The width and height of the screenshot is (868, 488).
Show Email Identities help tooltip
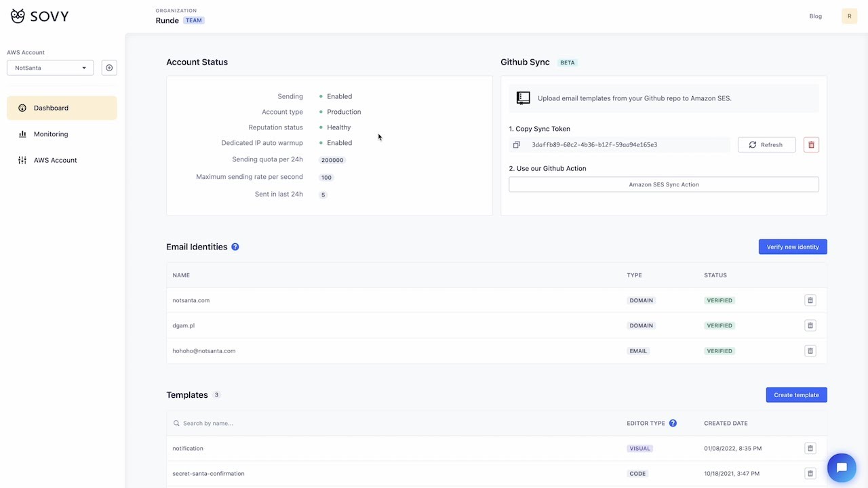pos(235,247)
